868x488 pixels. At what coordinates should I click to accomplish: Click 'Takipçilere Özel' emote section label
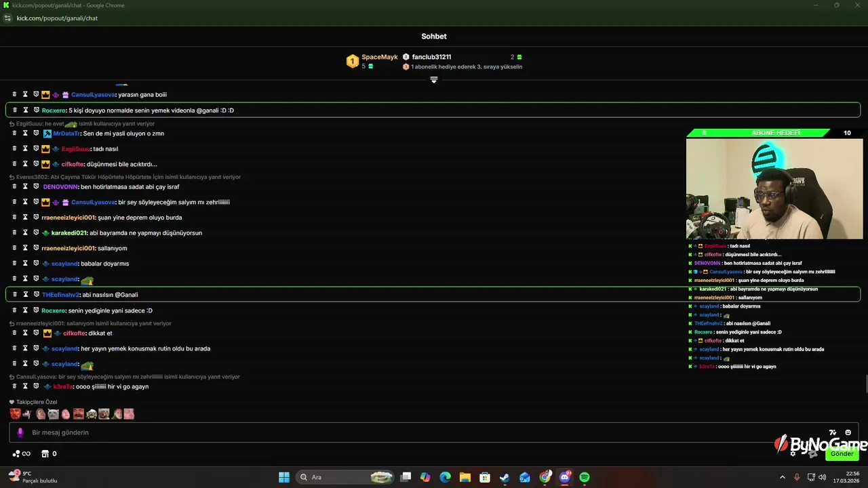tap(33, 402)
